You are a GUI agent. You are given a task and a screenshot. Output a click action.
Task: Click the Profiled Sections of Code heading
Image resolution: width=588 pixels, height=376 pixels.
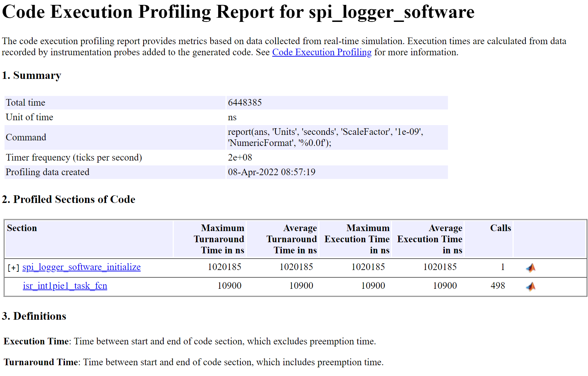68,199
